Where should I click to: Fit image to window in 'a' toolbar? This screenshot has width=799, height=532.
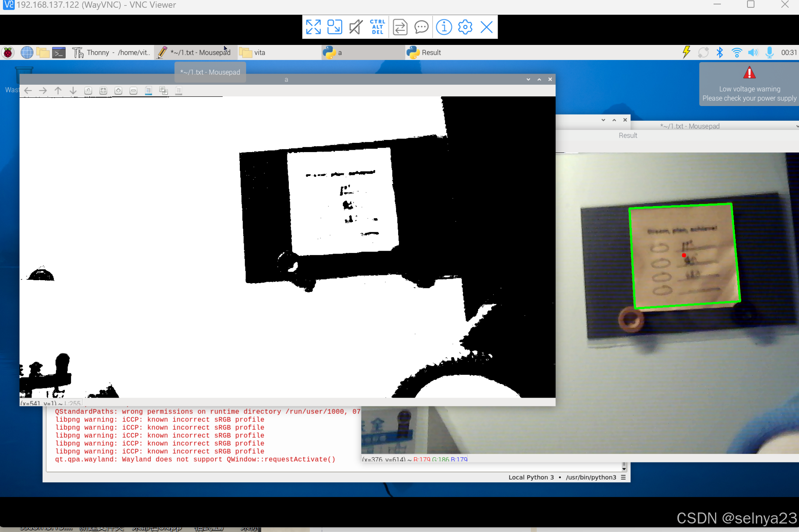[x=103, y=91]
